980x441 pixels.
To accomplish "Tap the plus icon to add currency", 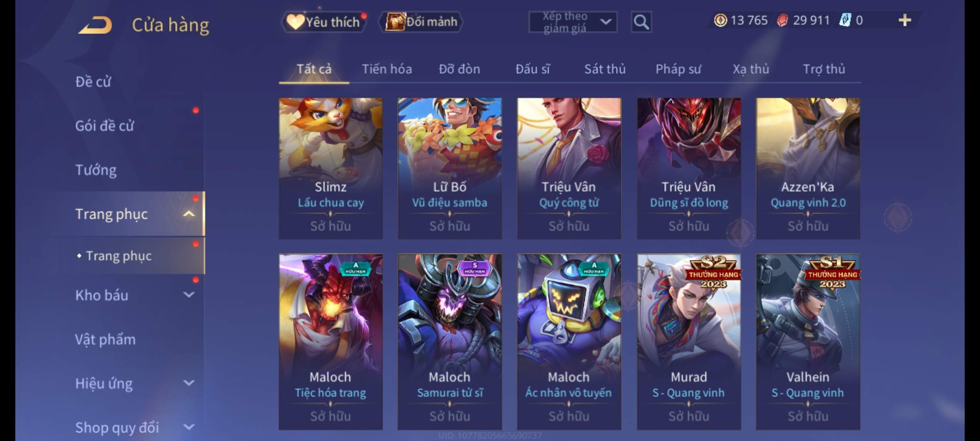I will [905, 20].
